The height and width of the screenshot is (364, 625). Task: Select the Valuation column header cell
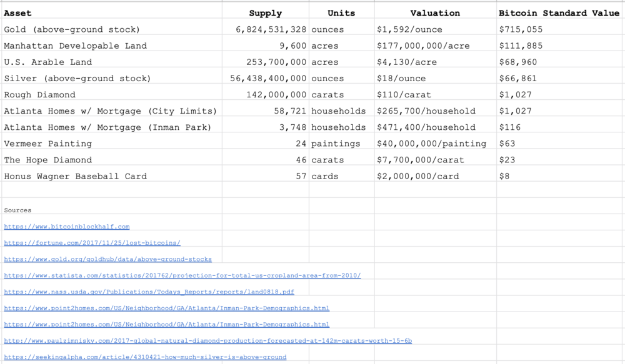[435, 13]
